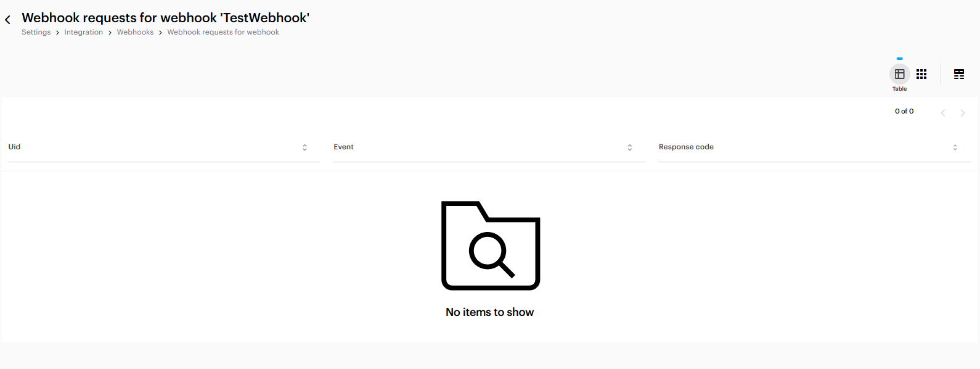
Task: Switch to the Table view
Action: (x=899, y=74)
